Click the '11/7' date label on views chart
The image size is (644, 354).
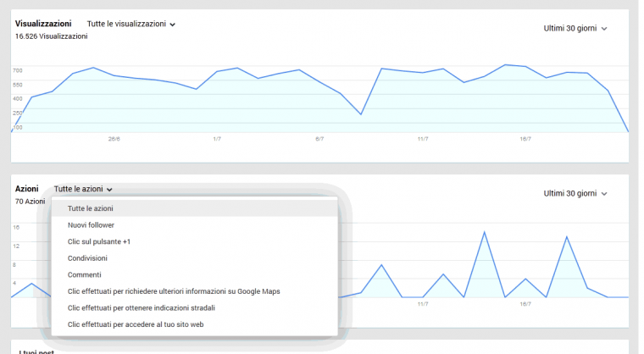click(x=423, y=139)
